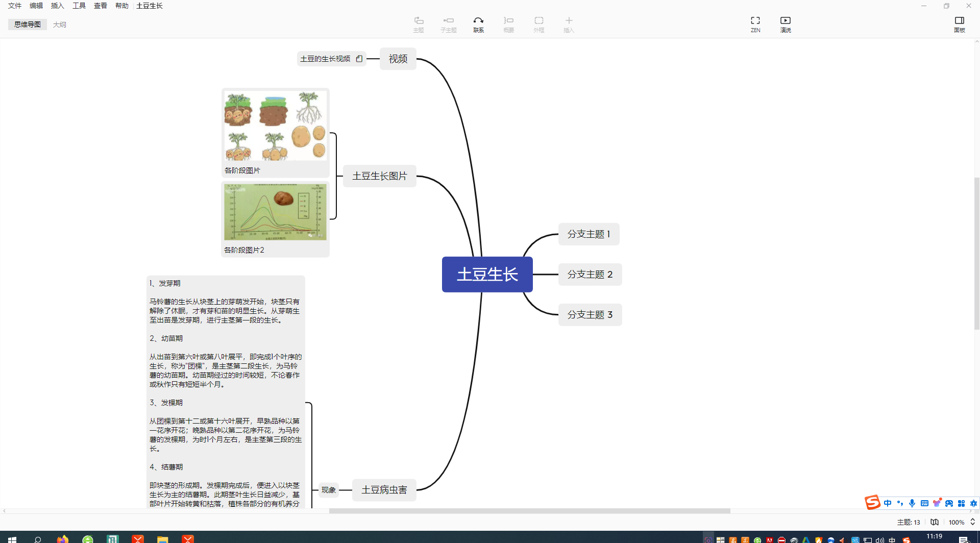The width and height of the screenshot is (980, 543).
Task: Open the 查看 menu
Action: [x=101, y=6]
